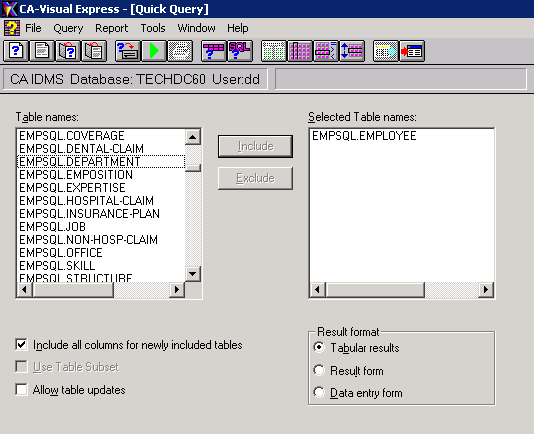This screenshot has width=534, height=434.
Task: Click the Open Report folder icon
Action: click(94, 51)
